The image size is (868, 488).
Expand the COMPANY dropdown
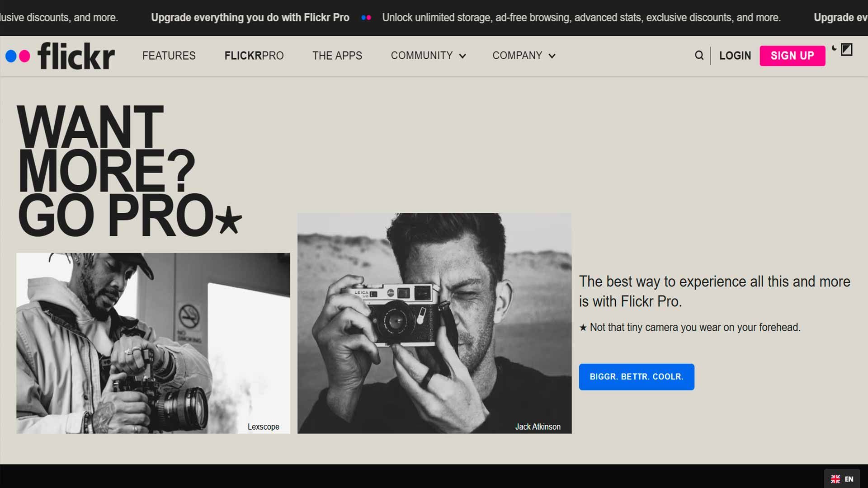(x=523, y=56)
